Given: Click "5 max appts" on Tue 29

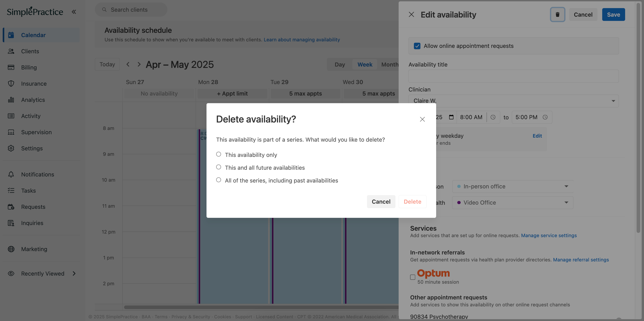Looking at the screenshot, I should point(305,94).
